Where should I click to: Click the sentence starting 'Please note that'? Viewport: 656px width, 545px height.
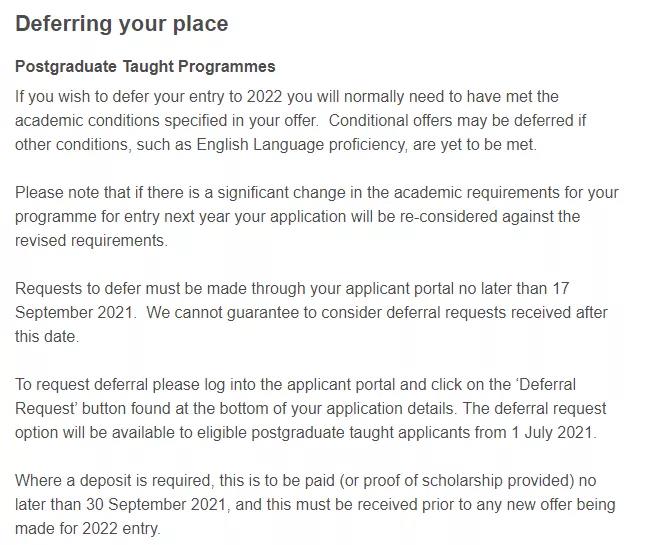(x=317, y=216)
